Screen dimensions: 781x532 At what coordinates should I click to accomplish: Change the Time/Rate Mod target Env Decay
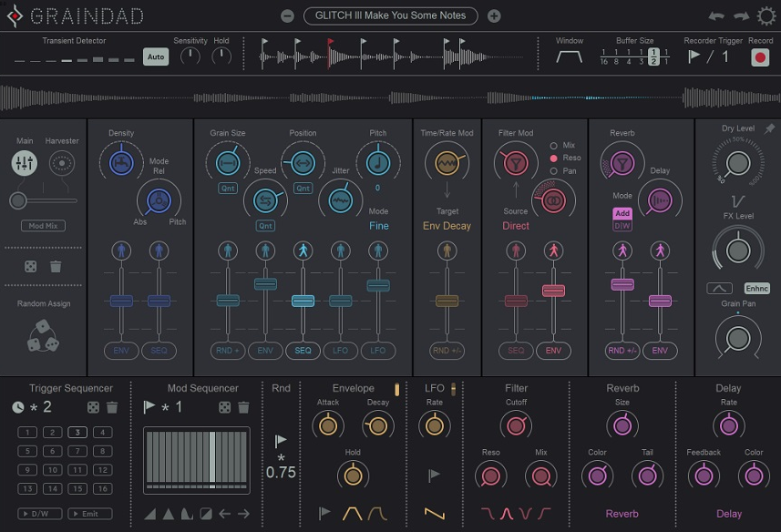click(x=447, y=225)
